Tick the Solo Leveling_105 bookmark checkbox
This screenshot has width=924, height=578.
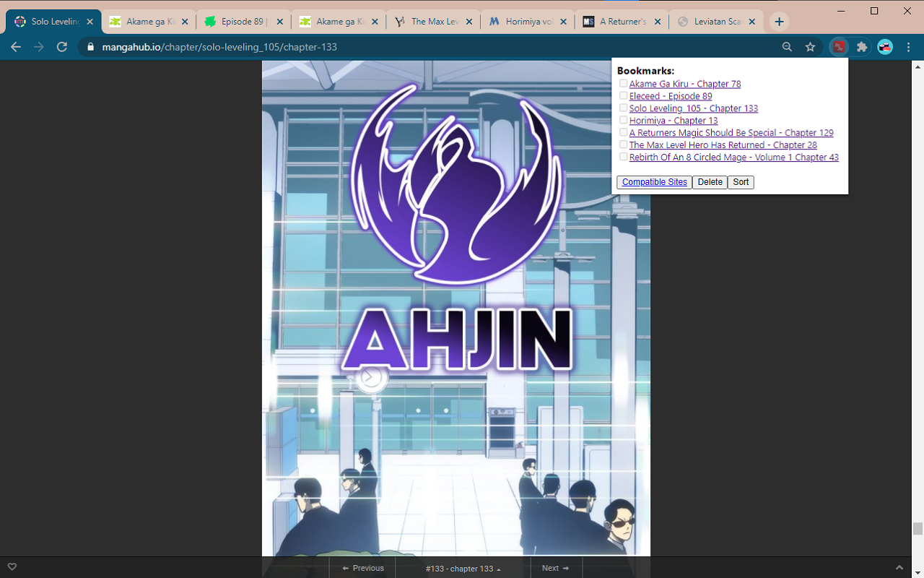(x=624, y=108)
